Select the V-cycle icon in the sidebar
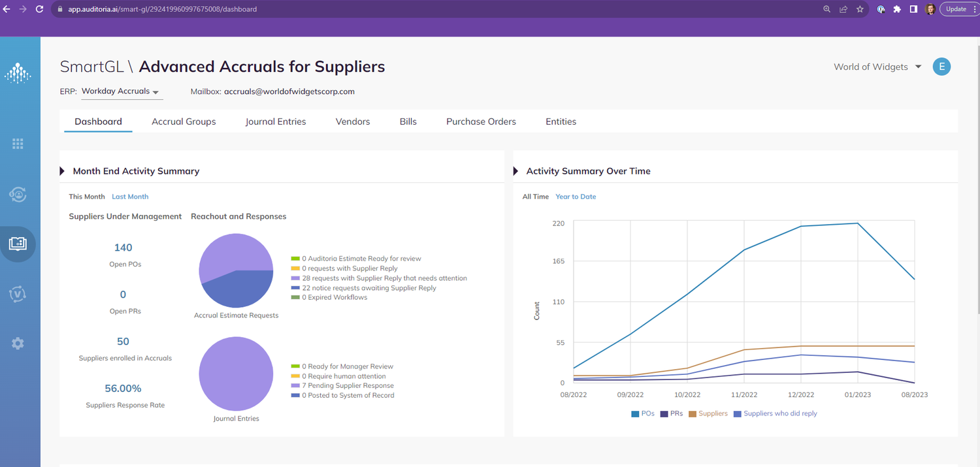Image resolution: width=980 pixels, height=467 pixels. (18, 294)
